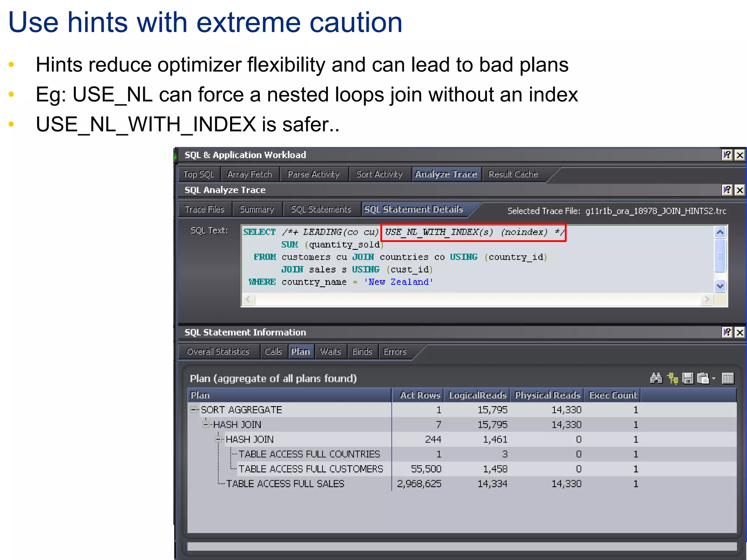Image resolution: width=747 pixels, height=560 pixels.
Task: Select the Analyze Trace tab
Action: (x=446, y=174)
